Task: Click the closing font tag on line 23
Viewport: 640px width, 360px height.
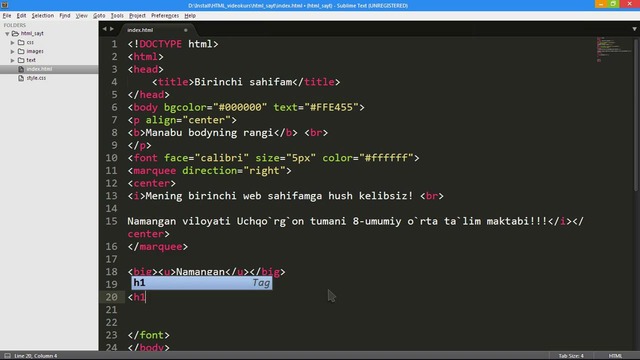Action: click(x=149, y=335)
